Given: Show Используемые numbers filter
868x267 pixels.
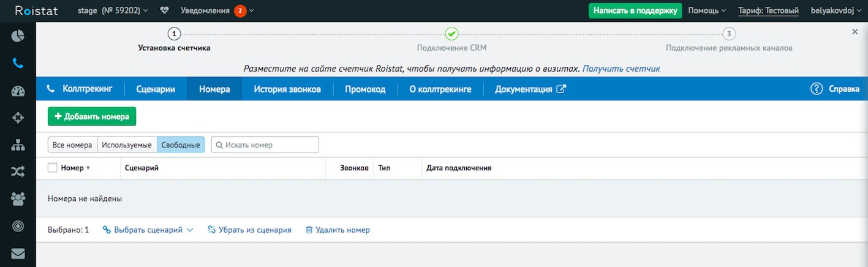Looking at the screenshot, I should (x=127, y=145).
